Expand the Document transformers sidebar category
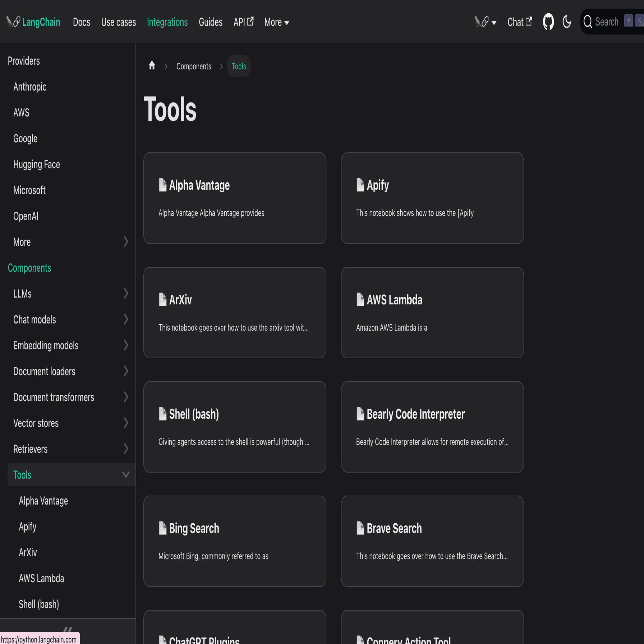The width and height of the screenshot is (644, 644). tap(125, 397)
